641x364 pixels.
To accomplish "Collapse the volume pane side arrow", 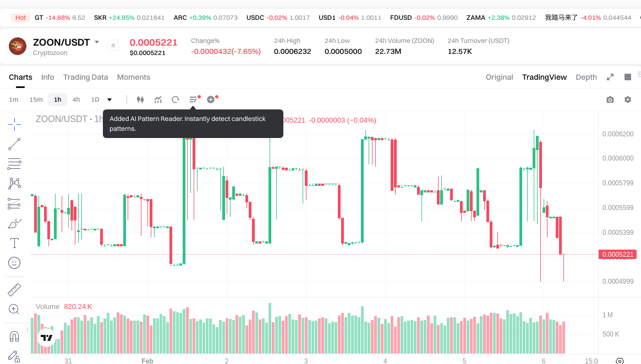I will coord(28,329).
